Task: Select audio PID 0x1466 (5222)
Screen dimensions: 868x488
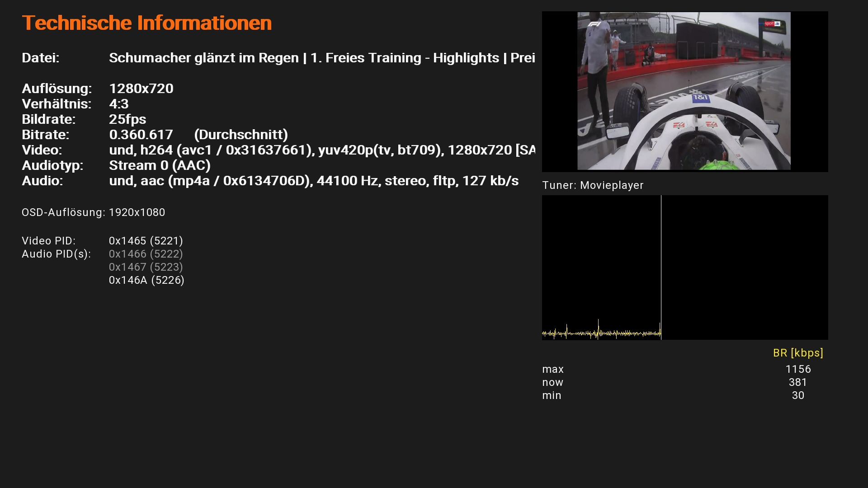Action: tap(146, 254)
